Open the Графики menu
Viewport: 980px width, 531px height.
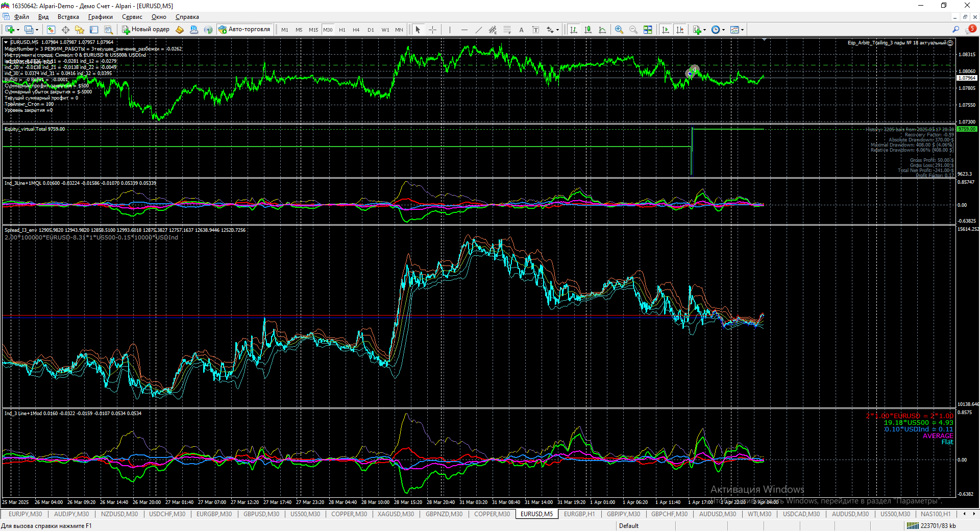(x=100, y=17)
